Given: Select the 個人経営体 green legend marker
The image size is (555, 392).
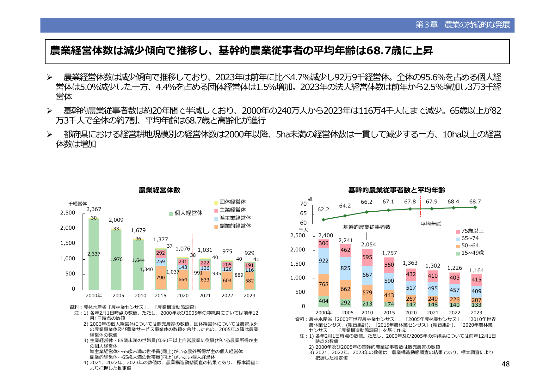Looking at the screenshot, I should click(x=171, y=214).
